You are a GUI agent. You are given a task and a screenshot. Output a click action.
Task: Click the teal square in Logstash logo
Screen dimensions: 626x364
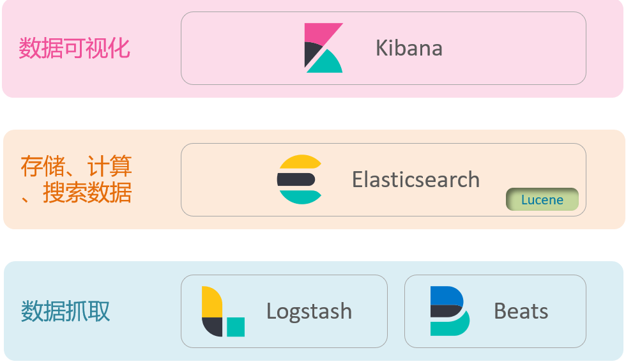236,327
